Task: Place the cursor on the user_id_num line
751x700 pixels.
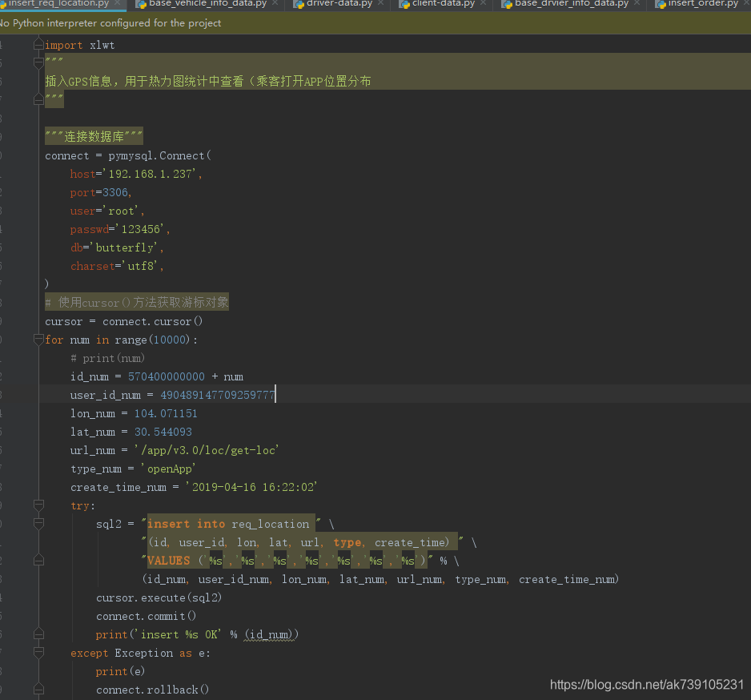Action: point(200,395)
